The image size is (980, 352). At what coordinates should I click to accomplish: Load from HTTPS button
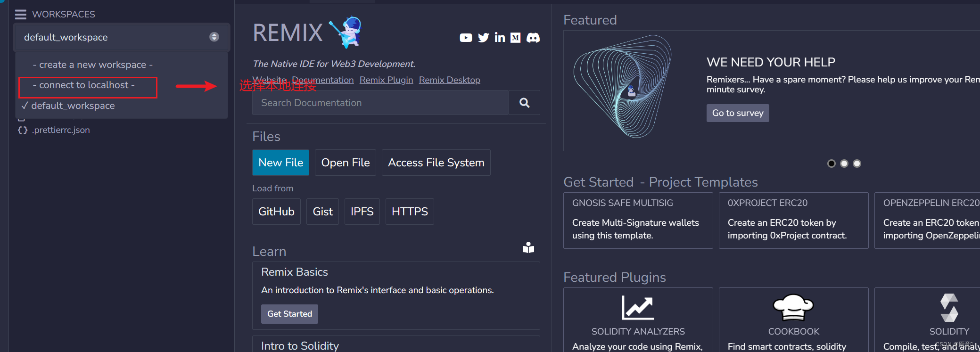click(410, 212)
